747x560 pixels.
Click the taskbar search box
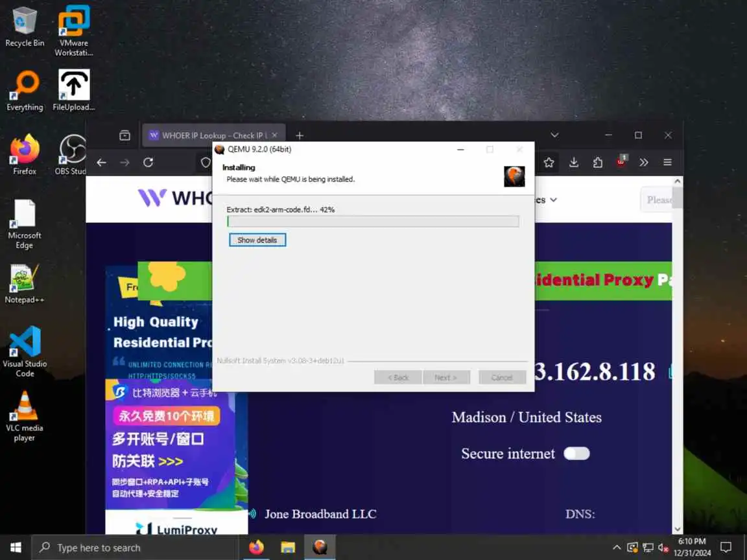pos(134,548)
